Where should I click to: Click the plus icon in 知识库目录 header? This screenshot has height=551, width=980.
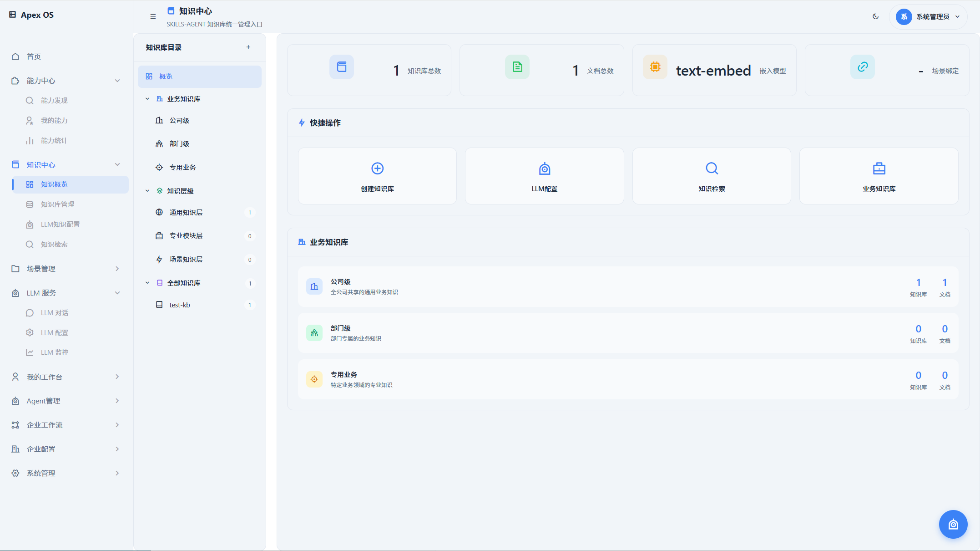click(248, 47)
